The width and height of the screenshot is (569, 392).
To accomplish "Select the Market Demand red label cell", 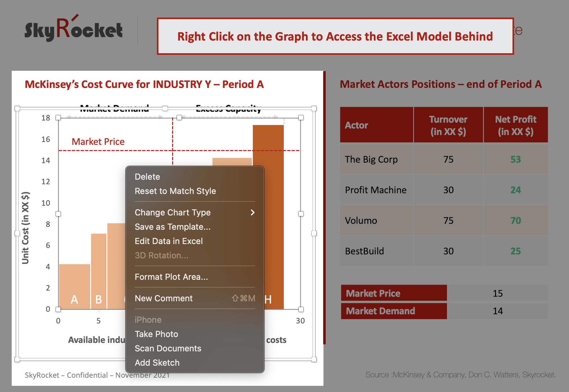I will pos(394,311).
